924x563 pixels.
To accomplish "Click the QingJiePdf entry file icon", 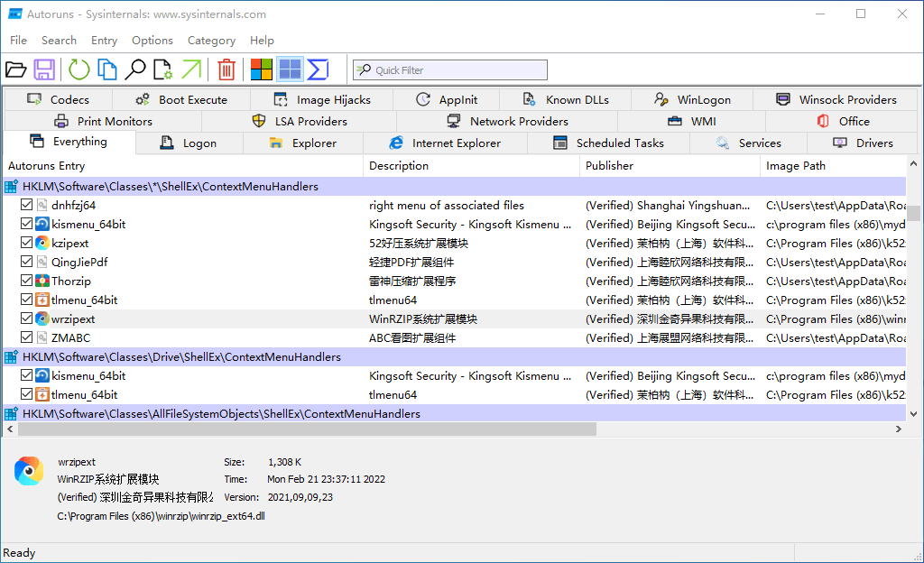I will coord(42,262).
